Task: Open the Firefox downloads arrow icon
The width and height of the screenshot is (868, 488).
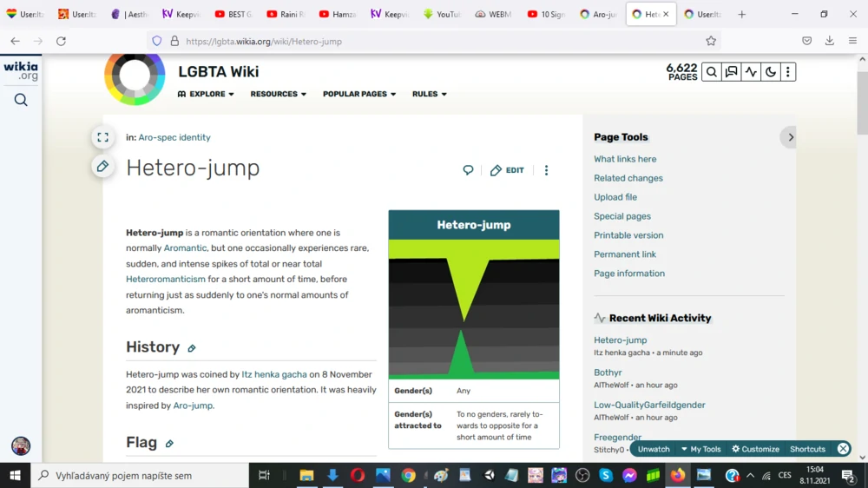Action: (x=829, y=41)
